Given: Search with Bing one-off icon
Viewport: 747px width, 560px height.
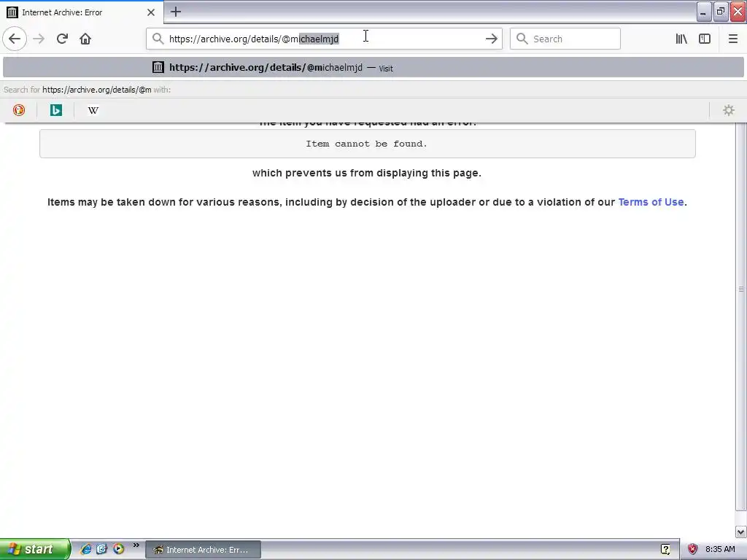Looking at the screenshot, I should tap(55, 110).
